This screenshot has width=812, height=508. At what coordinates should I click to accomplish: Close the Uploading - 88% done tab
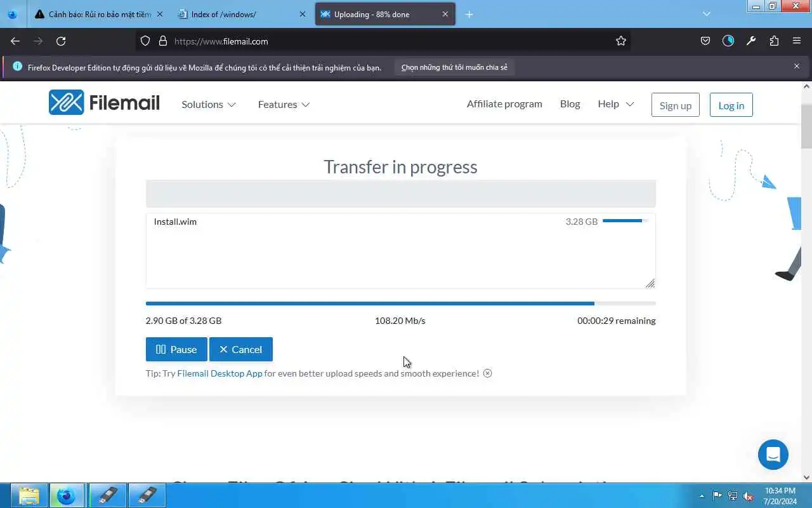click(x=445, y=14)
